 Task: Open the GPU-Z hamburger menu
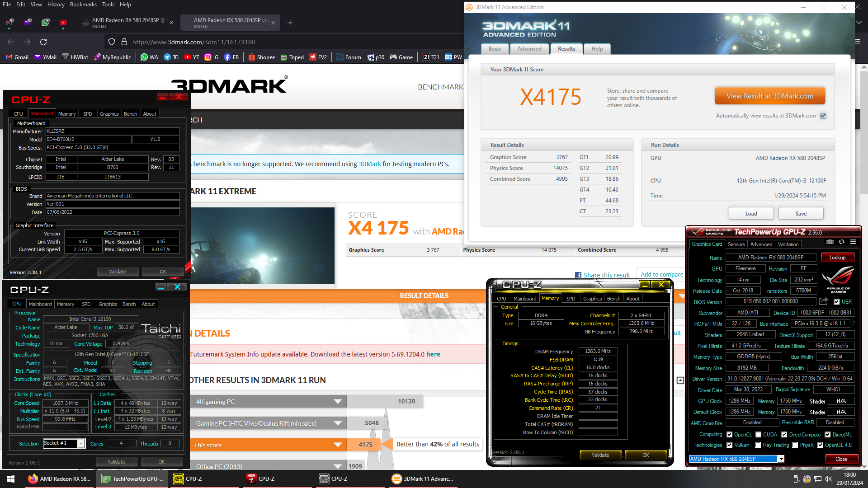853,242
